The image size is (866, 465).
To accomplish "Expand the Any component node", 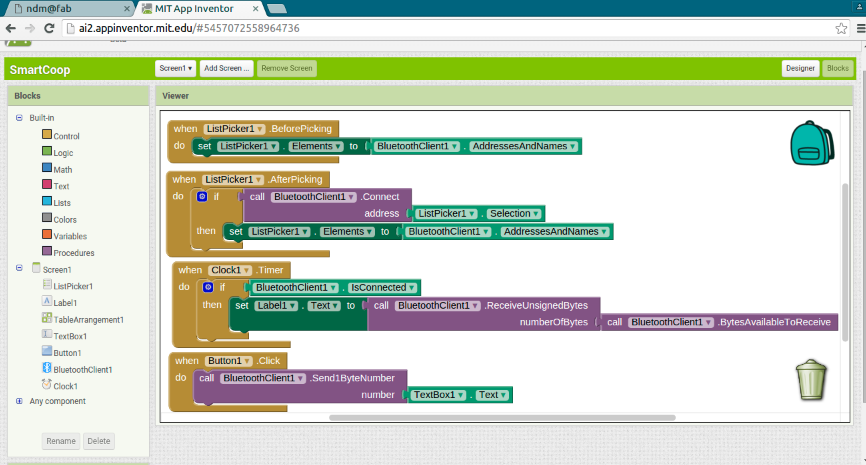I will (19, 401).
